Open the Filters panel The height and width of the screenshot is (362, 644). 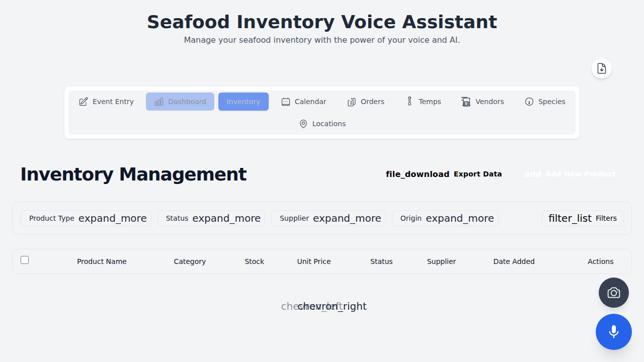pyautogui.click(x=582, y=218)
